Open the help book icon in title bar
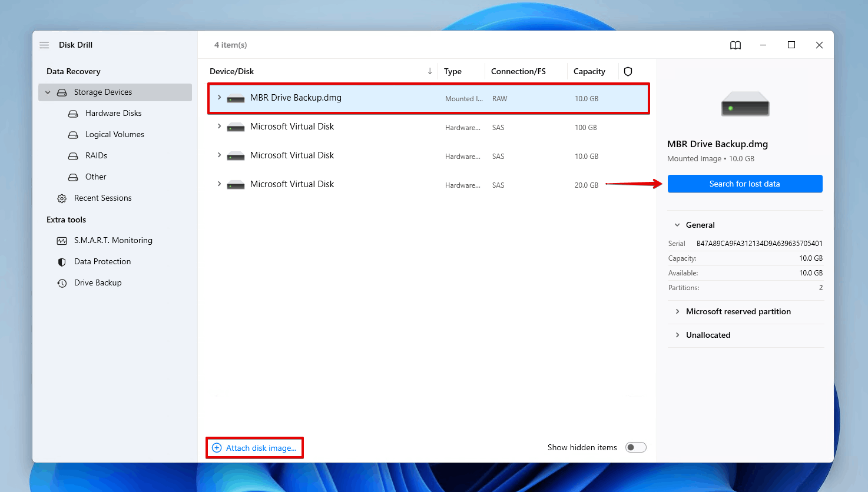The image size is (868, 492). (x=736, y=45)
